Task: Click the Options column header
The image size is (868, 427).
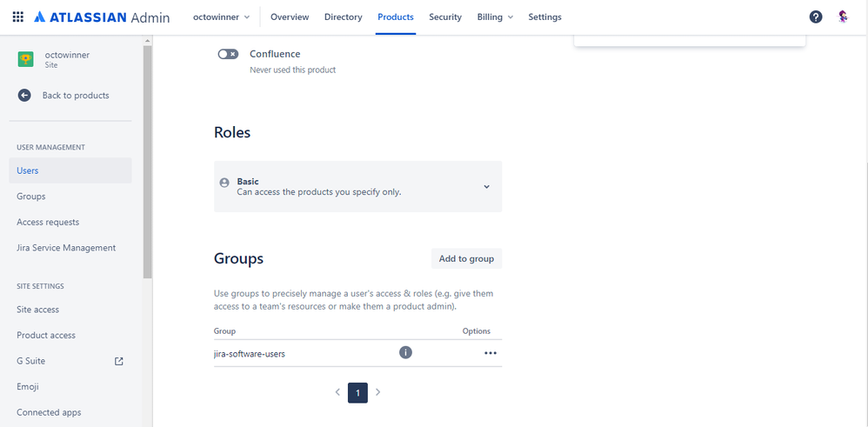Action: [476, 331]
